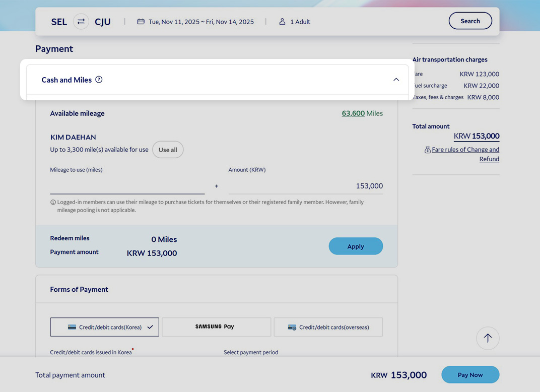
Task: Click the Search button
Action: tap(470, 21)
